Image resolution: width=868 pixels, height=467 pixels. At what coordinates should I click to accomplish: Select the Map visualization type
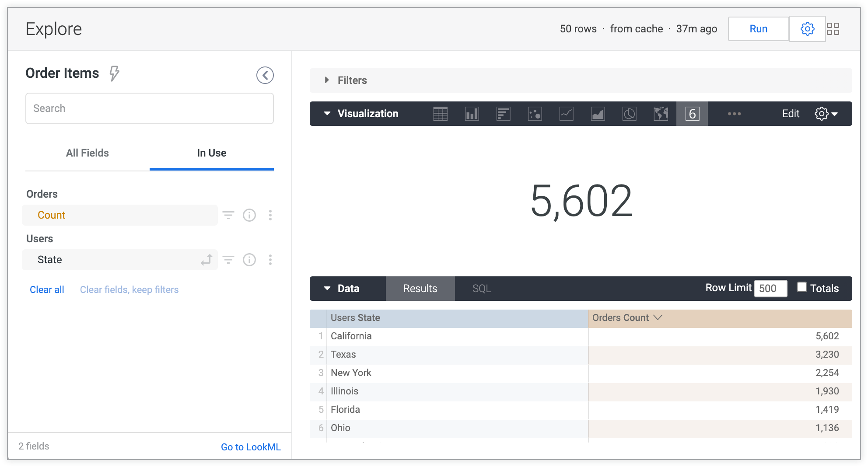point(661,114)
